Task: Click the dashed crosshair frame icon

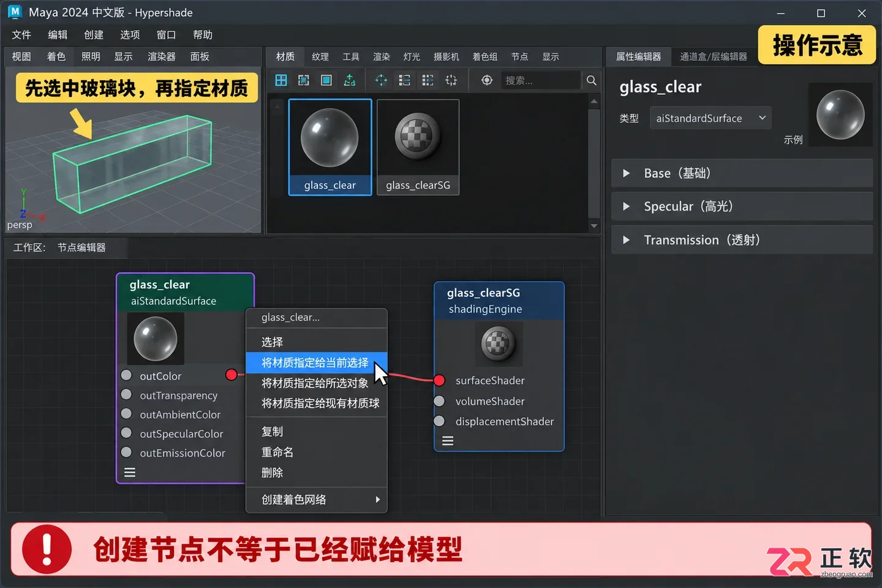Action: pyautogui.click(x=451, y=80)
